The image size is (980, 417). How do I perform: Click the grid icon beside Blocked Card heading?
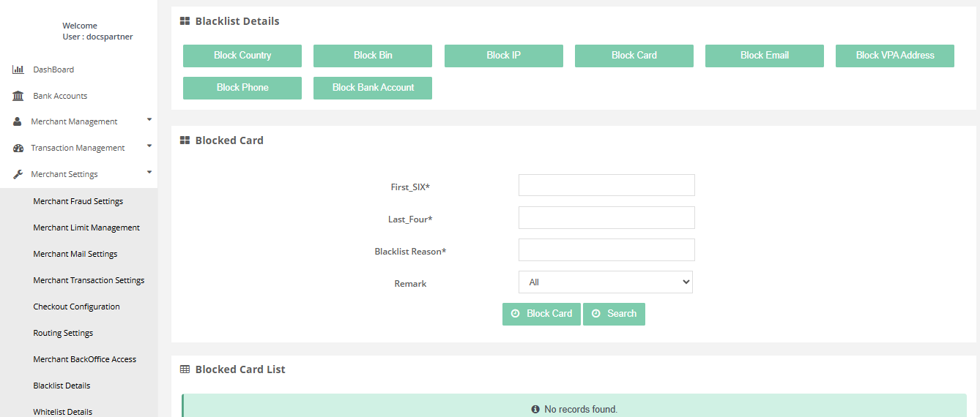185,140
